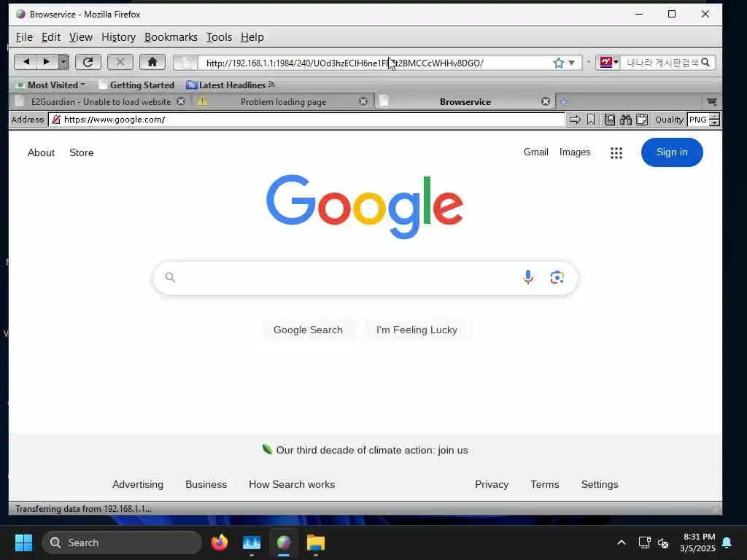Click the Quality PNG value field
Screen dimensions: 747x560
pos(698,120)
